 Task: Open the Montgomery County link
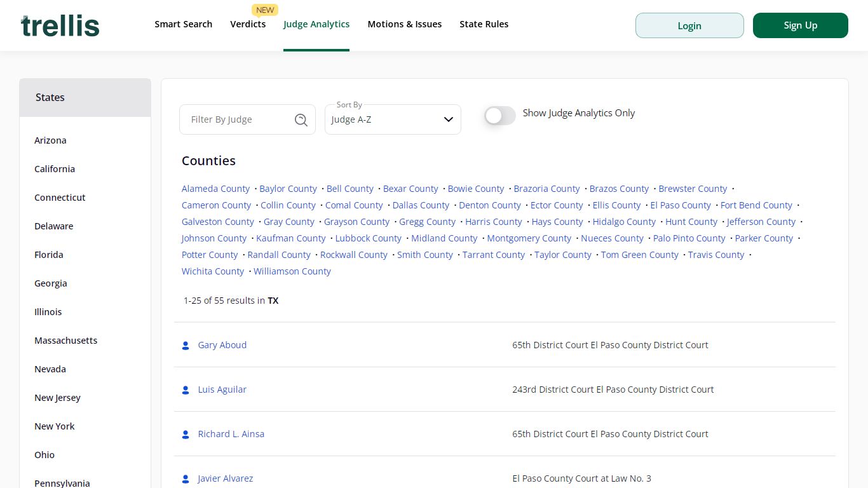[529, 238]
